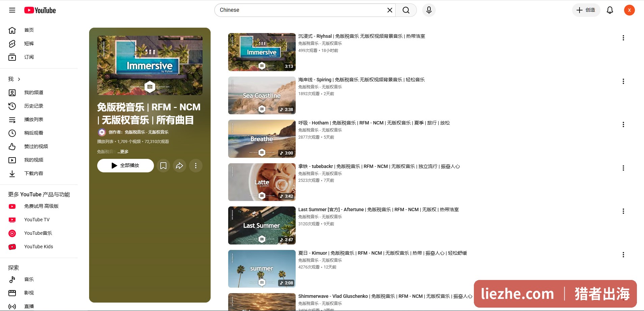This screenshot has width=644, height=311.
Task: Play all with 全部播放 button
Action: pyautogui.click(x=126, y=166)
